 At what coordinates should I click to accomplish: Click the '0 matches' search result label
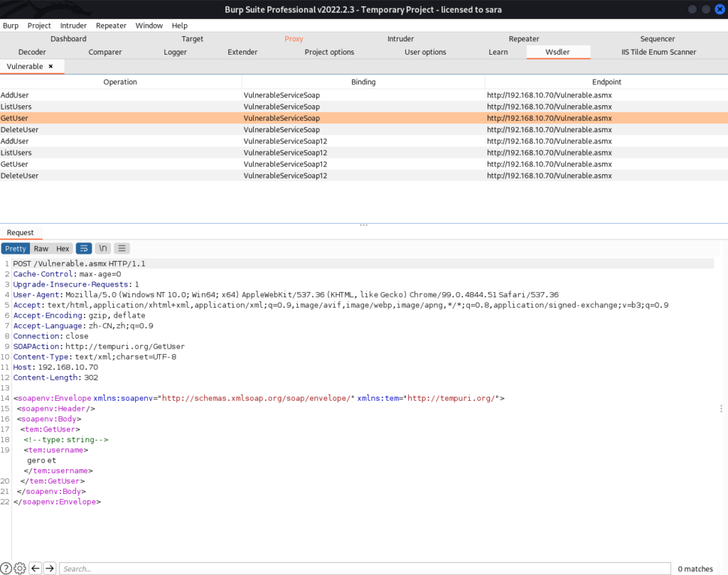click(695, 569)
